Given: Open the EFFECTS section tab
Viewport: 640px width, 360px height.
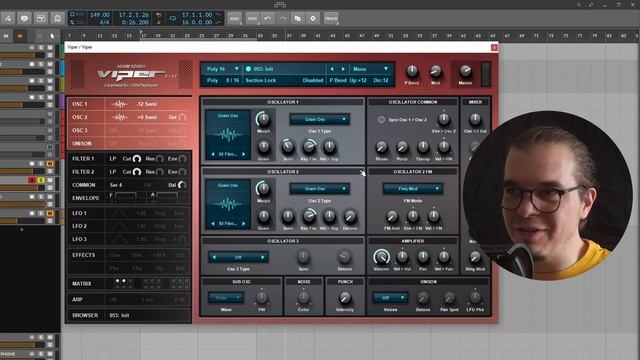Looking at the screenshot, I should [84, 255].
